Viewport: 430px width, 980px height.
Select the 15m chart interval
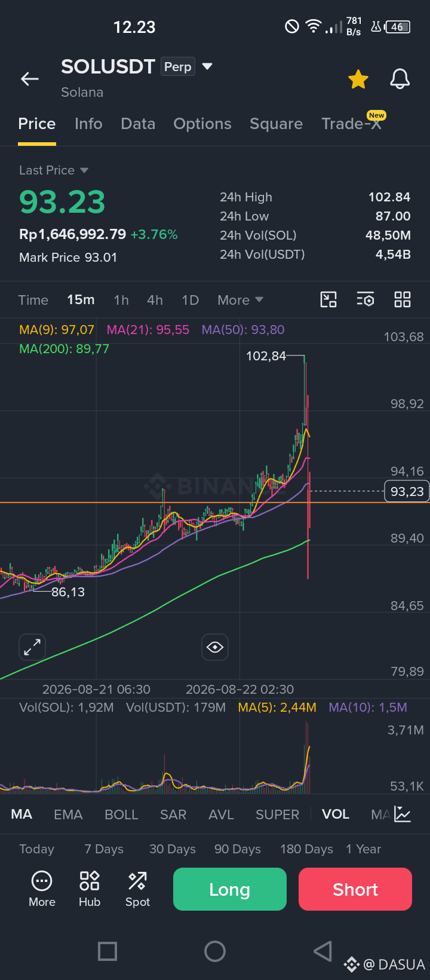(81, 300)
